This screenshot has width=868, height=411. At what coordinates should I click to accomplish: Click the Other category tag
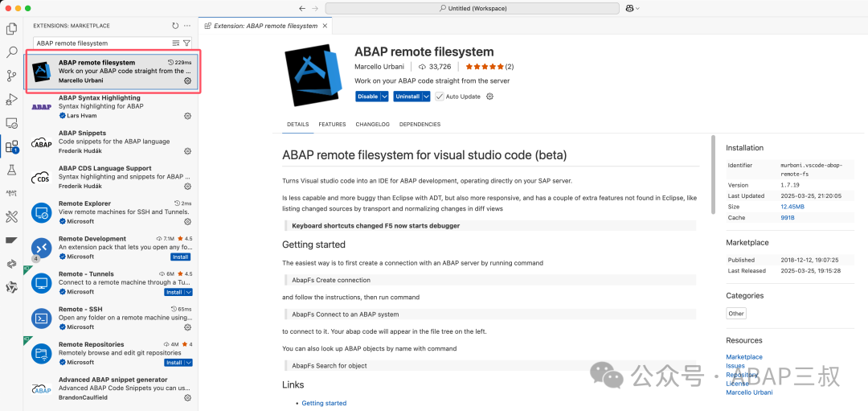click(736, 314)
